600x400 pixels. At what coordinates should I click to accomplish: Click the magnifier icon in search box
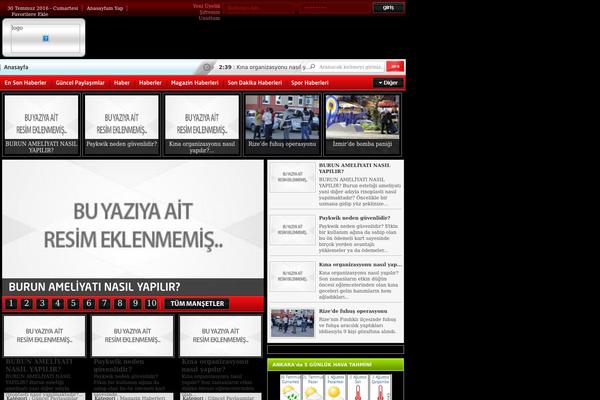pos(312,67)
